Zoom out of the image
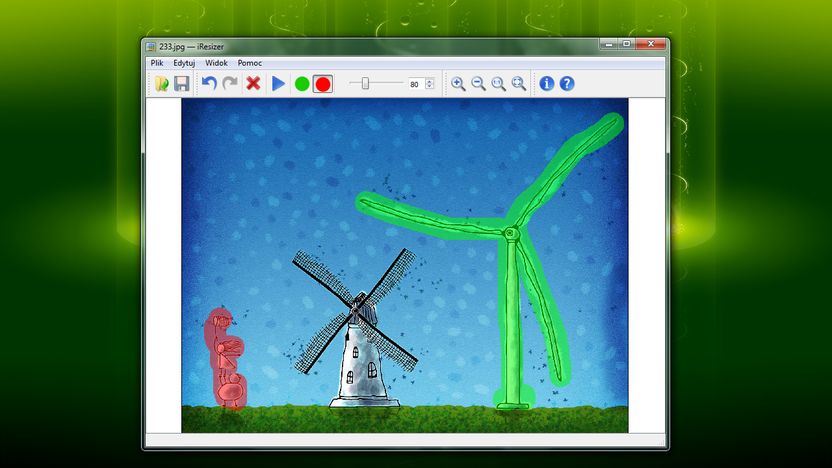 click(478, 84)
